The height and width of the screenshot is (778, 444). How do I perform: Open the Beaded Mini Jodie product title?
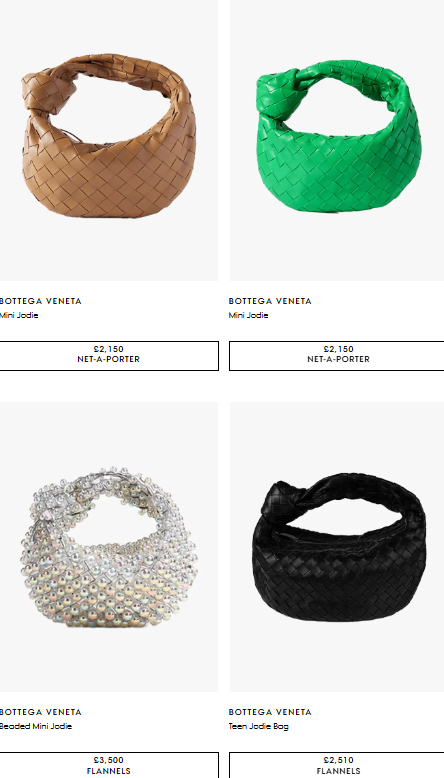click(36, 726)
